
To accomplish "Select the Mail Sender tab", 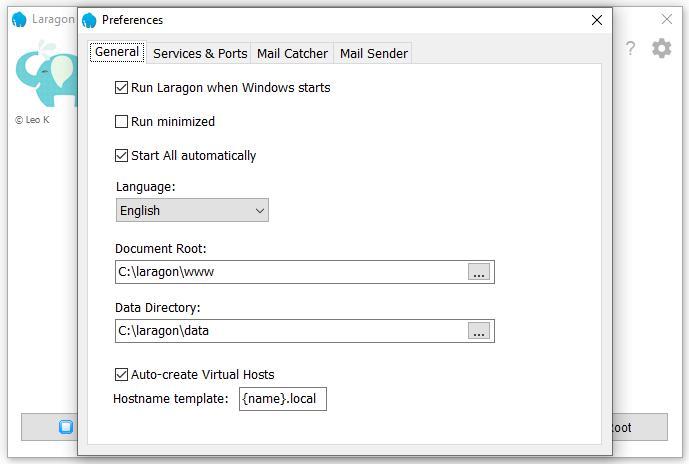I will click(x=374, y=54).
